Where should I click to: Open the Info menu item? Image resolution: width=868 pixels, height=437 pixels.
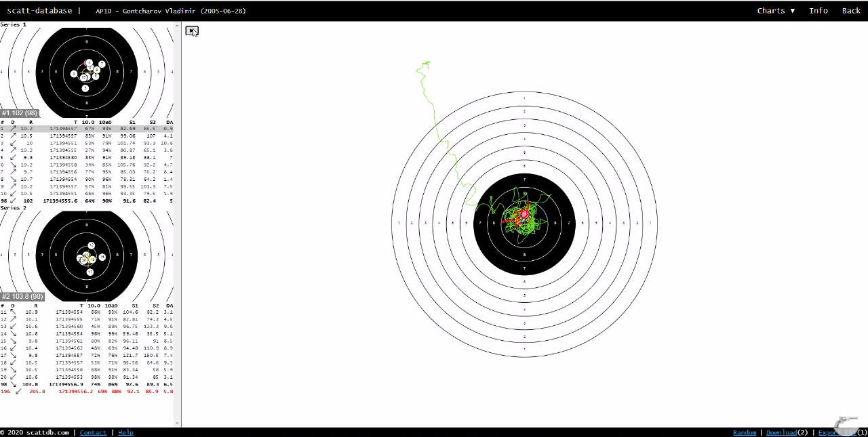[x=818, y=11]
